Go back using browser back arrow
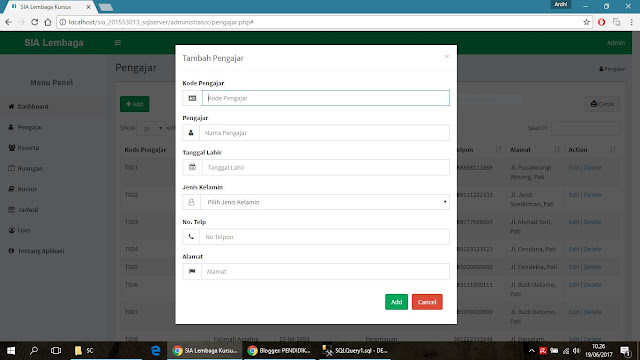 9,22
